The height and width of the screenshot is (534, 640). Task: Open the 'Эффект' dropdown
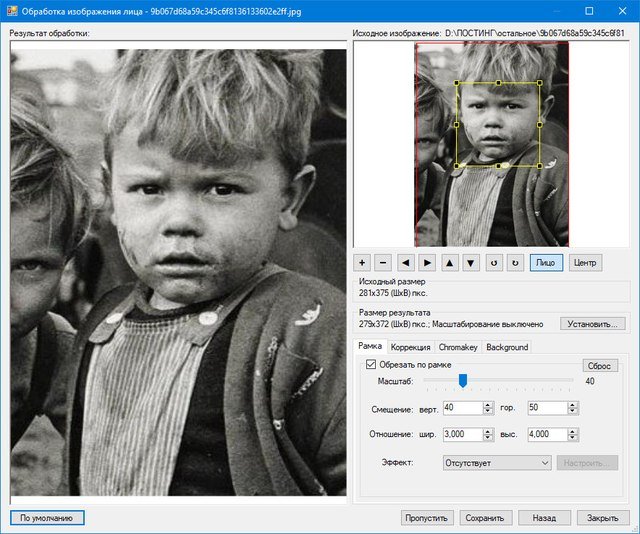click(x=497, y=463)
